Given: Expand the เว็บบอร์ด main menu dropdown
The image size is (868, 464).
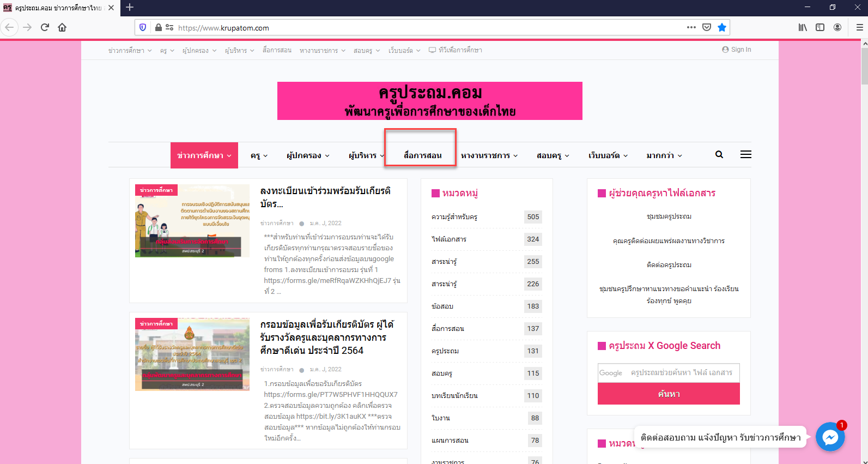Looking at the screenshot, I should [608, 155].
